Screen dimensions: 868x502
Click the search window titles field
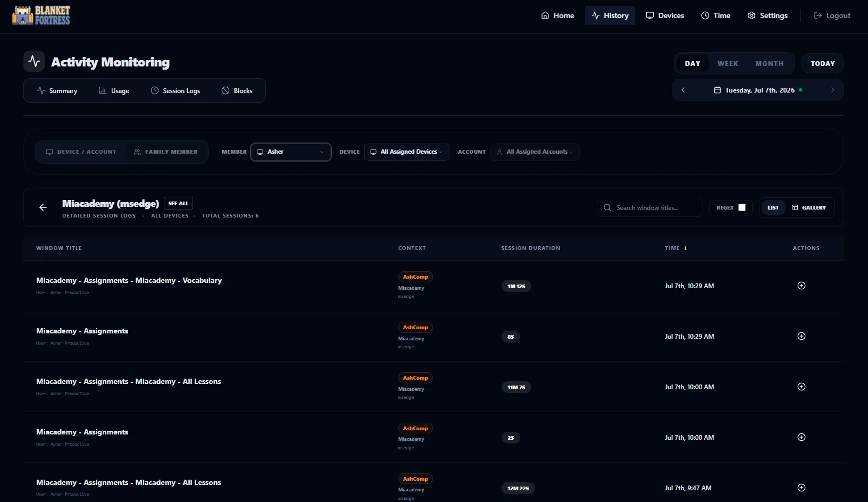coord(650,207)
